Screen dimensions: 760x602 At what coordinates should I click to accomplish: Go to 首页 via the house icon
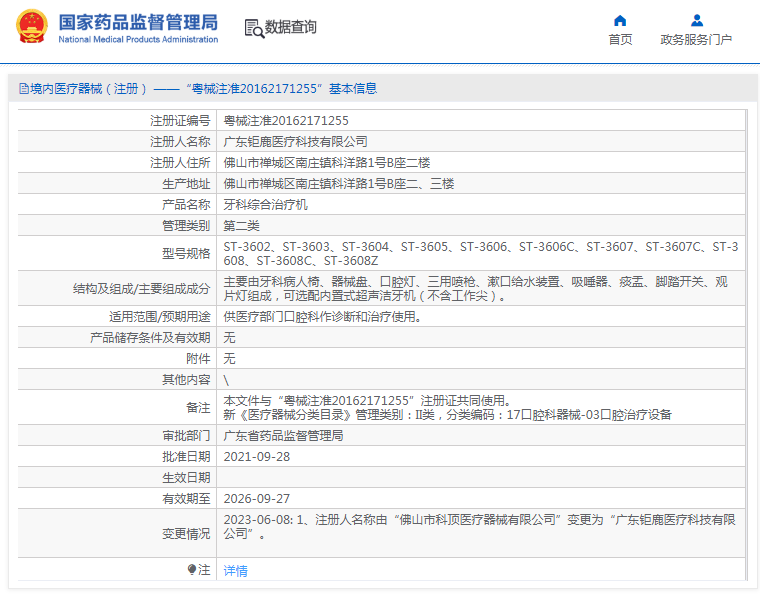620,20
